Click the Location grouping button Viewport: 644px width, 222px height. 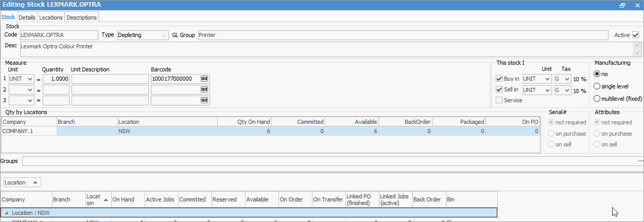tap(22, 182)
